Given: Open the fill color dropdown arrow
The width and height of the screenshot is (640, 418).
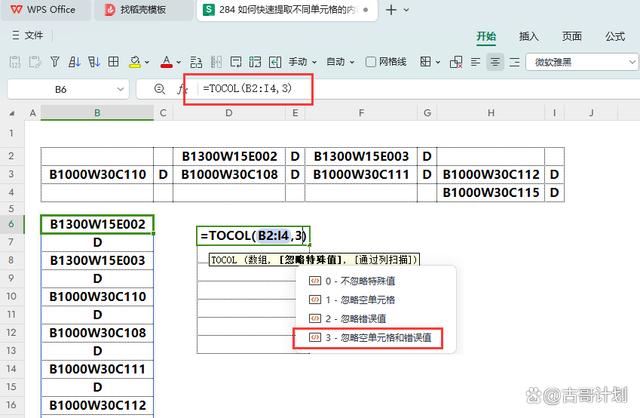Looking at the screenshot, I should [x=147, y=62].
